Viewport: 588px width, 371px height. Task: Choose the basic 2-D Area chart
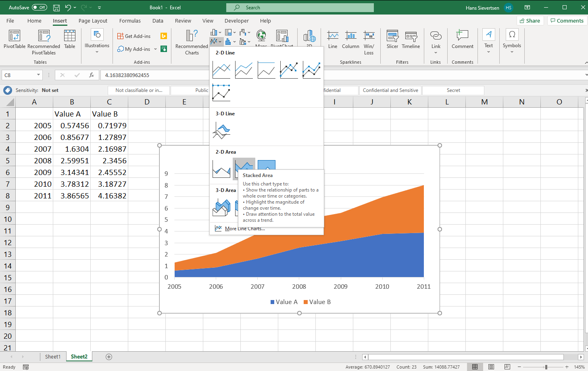(x=221, y=169)
